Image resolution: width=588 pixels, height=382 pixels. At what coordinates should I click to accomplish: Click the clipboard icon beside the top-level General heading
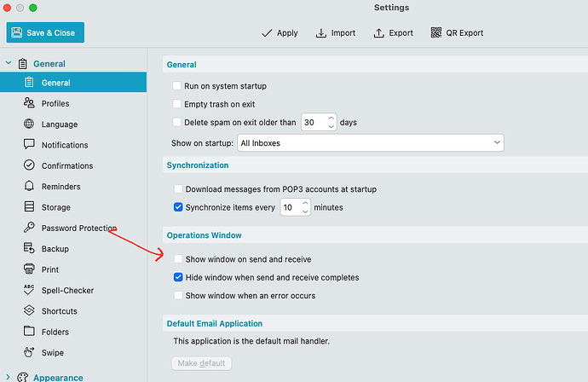point(22,63)
